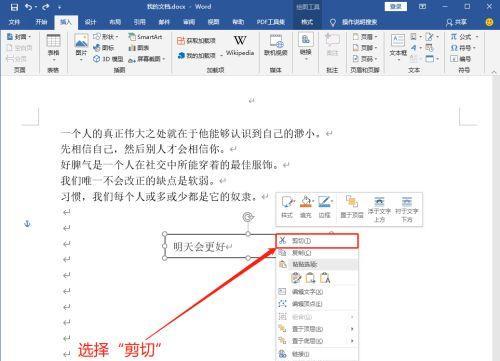The height and width of the screenshot is (361, 500).
Task: Switch to the 引用 (References) ribbon tab
Action: coord(139,22)
